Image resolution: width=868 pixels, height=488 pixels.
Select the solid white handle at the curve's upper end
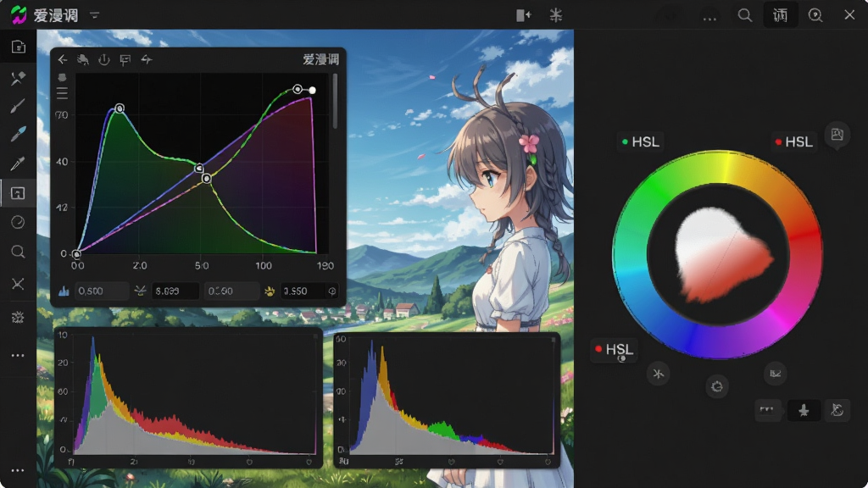point(313,90)
